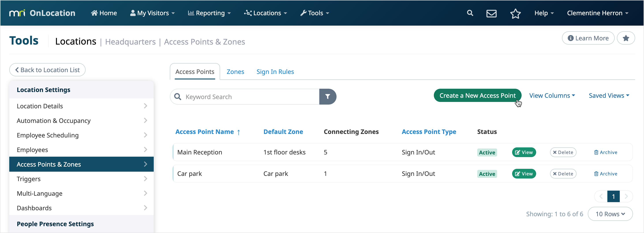Open Dashboards in sidebar
The image size is (644, 233).
click(x=82, y=208)
